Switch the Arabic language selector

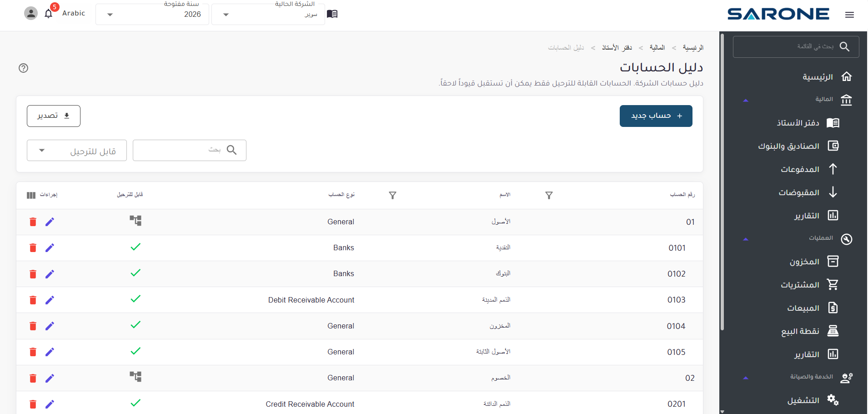[x=74, y=13]
